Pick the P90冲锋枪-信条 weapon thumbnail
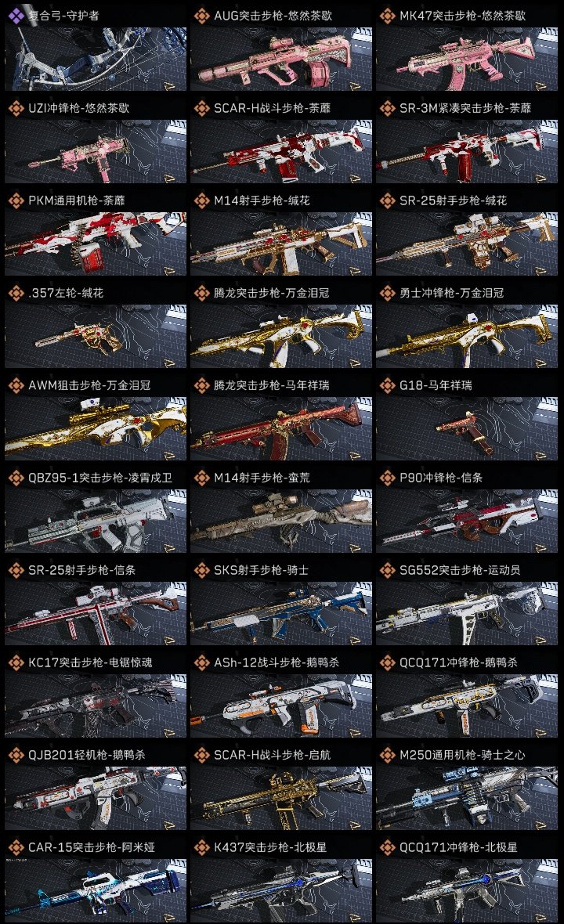 pyautogui.click(x=467, y=521)
